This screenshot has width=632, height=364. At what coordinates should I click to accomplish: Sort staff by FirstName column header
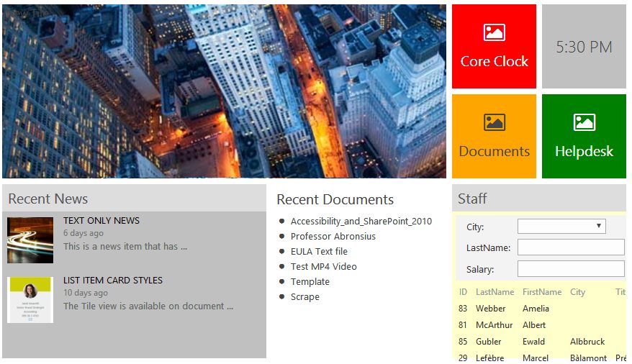point(542,292)
